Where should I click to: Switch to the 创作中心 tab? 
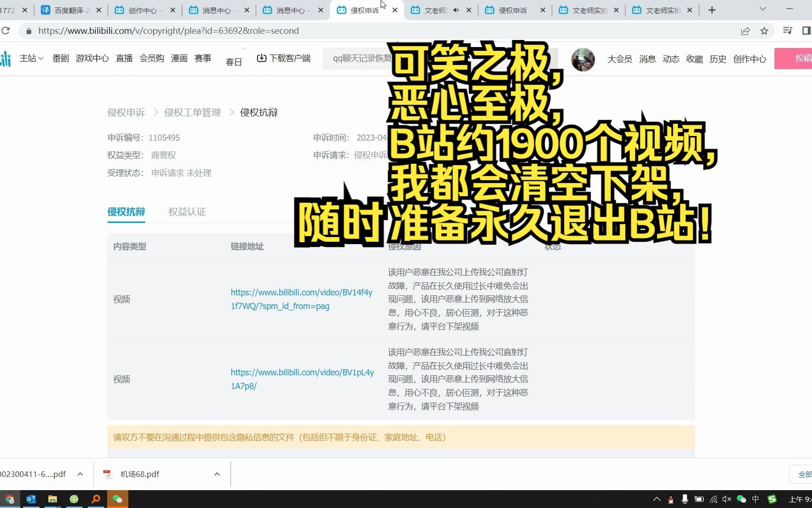point(144,10)
